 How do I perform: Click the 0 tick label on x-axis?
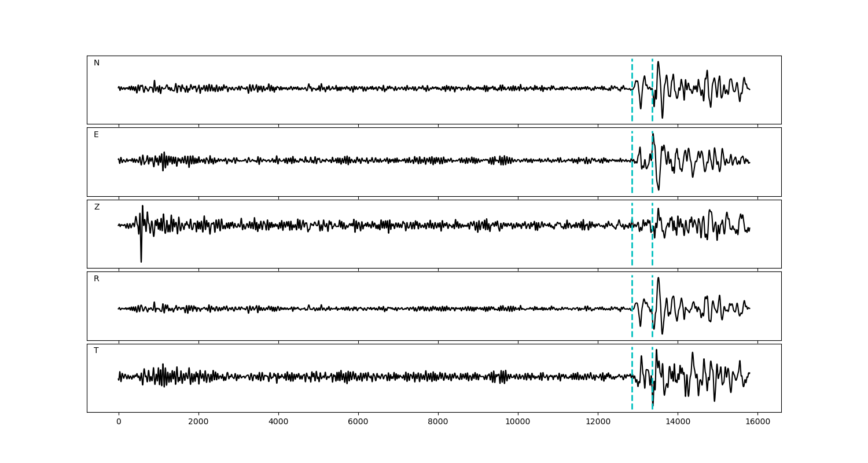[119, 422]
